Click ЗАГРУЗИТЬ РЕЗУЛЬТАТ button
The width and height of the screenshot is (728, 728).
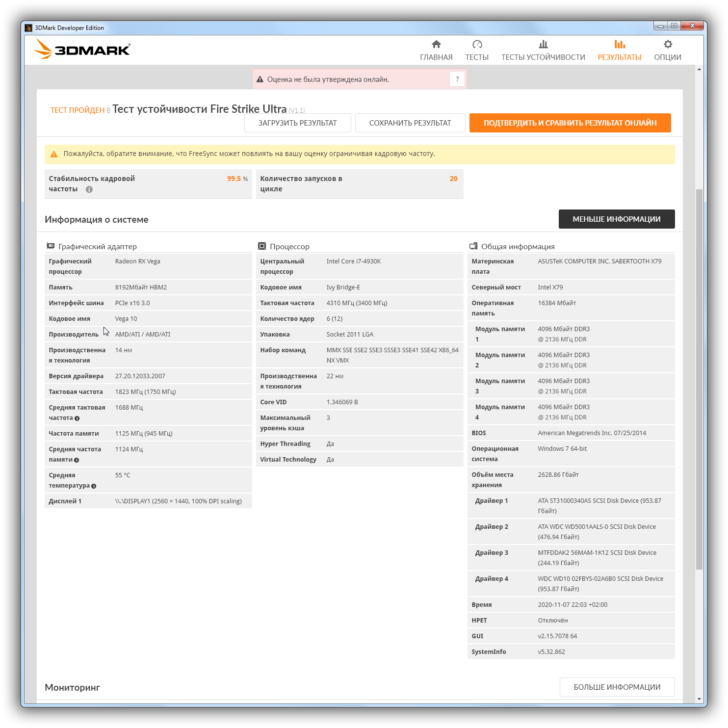pos(298,123)
